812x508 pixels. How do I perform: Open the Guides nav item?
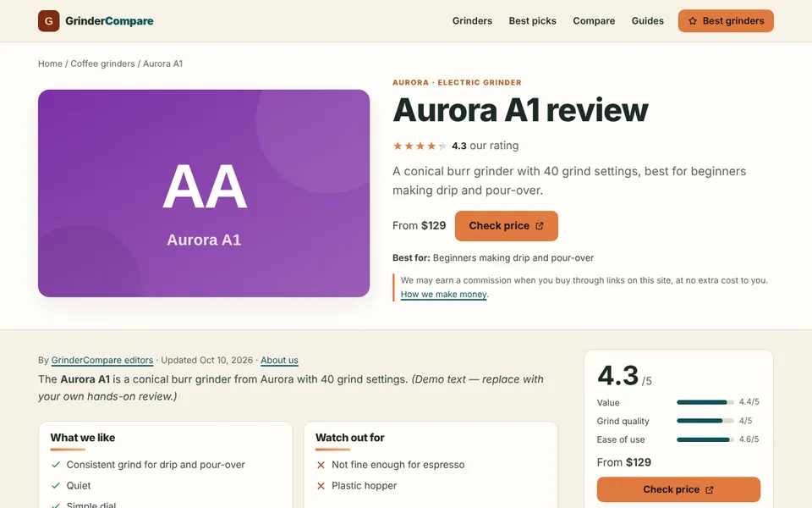tap(647, 21)
